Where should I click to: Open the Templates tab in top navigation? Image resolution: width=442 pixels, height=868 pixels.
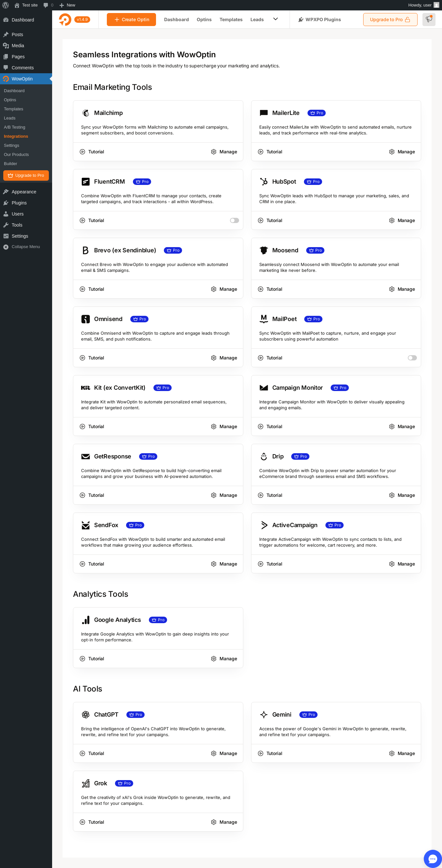231,20
